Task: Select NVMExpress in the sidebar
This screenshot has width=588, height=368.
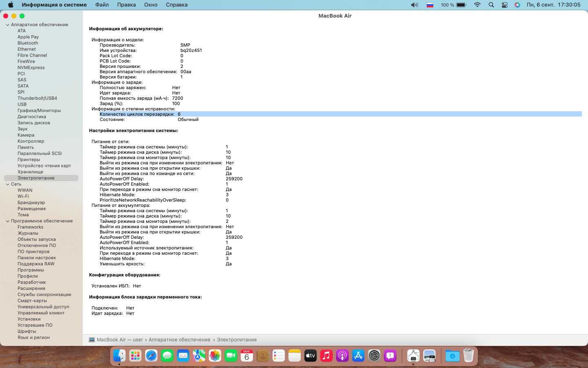Action: (x=31, y=67)
